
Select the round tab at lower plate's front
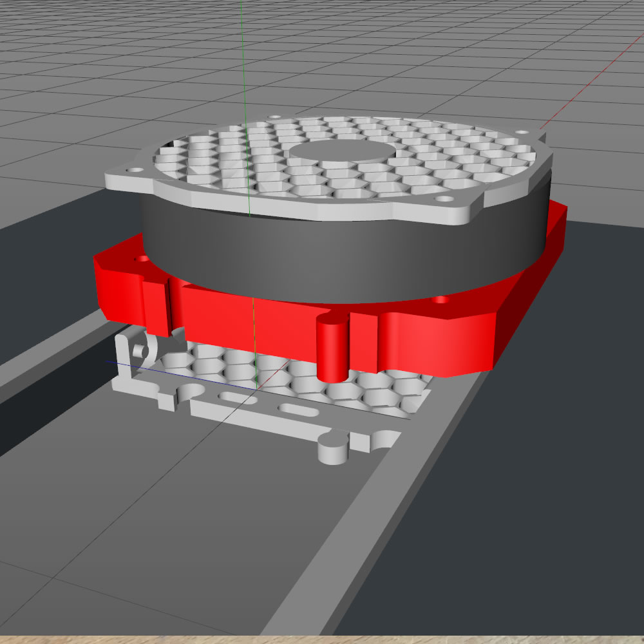(334, 446)
